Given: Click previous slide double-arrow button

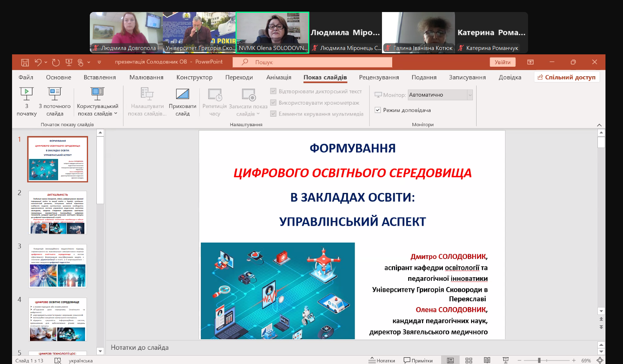Looking at the screenshot, I should point(601,319).
